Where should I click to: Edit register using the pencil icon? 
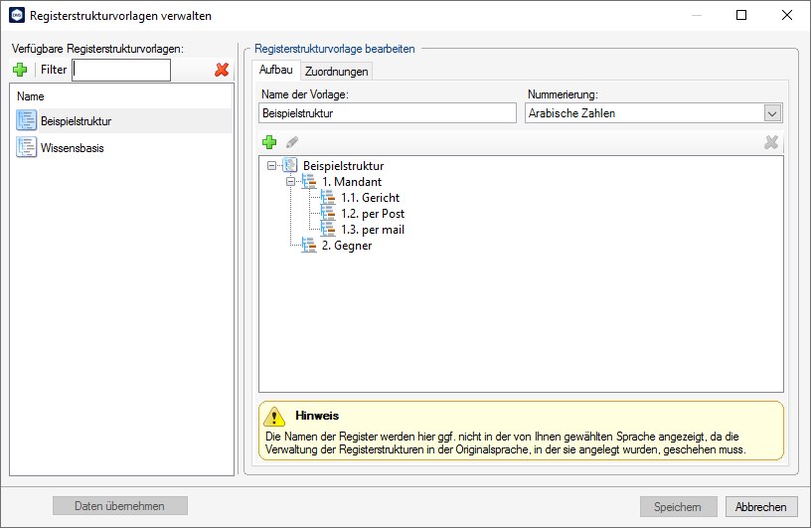point(292,142)
